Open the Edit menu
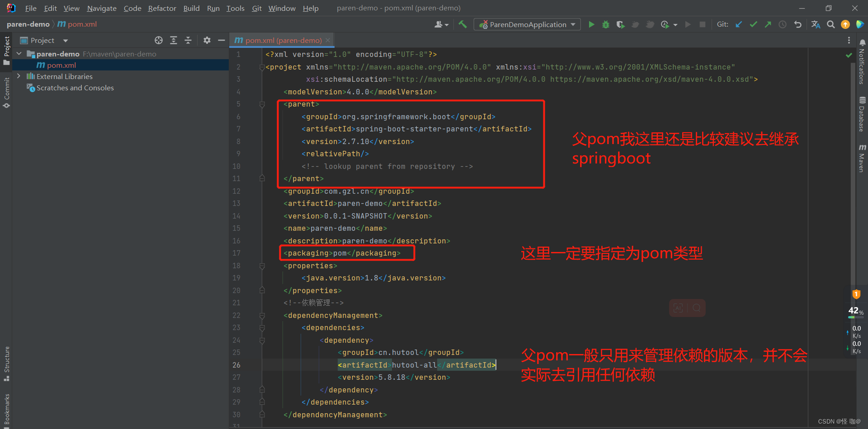This screenshot has height=429, width=868. click(x=50, y=8)
